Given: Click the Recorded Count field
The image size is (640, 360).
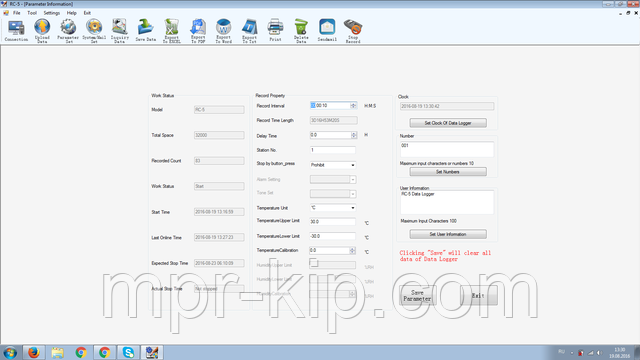Looking at the screenshot, I should (x=219, y=161).
